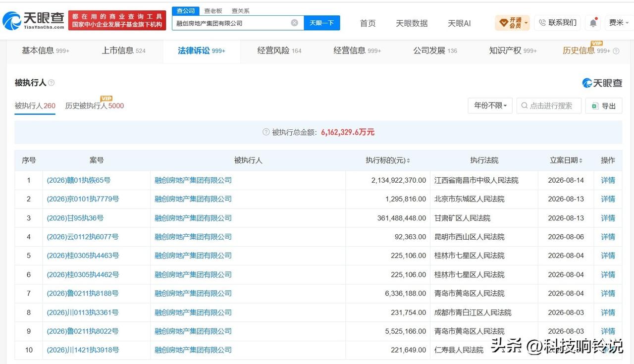Select the 被执行人 260 sub-tab
Image resolution: width=634 pixels, height=364 pixels.
pyautogui.click(x=35, y=105)
